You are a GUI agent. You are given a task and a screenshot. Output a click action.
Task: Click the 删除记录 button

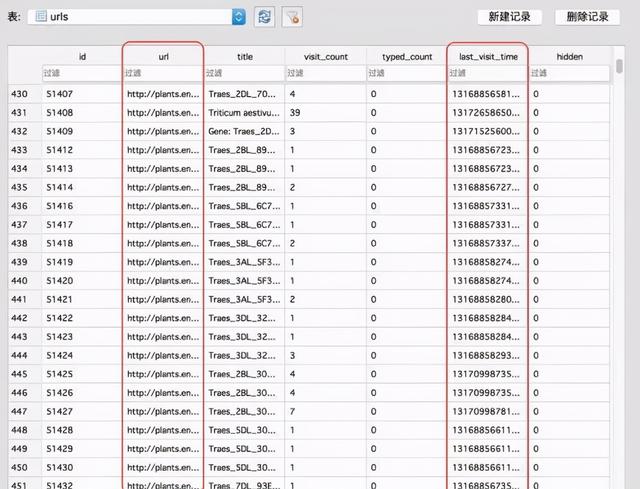click(x=587, y=17)
